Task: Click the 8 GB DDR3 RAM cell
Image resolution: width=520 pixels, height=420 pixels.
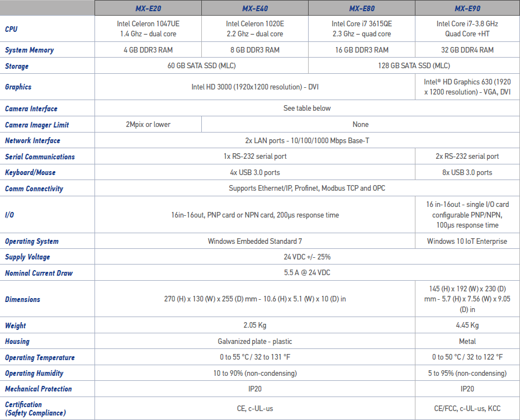Action: click(x=255, y=50)
